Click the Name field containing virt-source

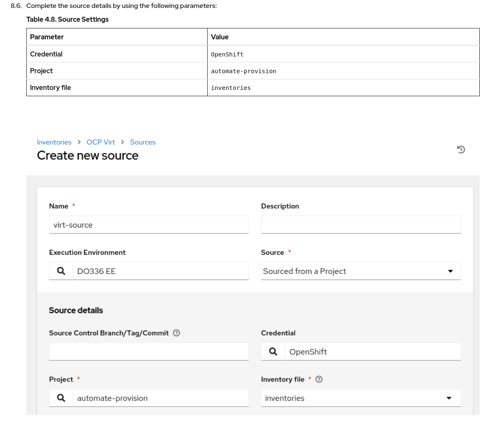pyautogui.click(x=149, y=225)
